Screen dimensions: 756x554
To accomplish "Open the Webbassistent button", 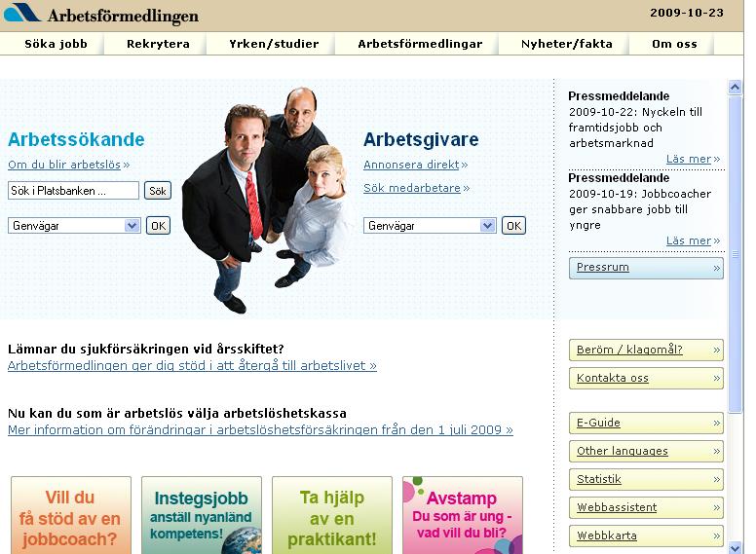I will 646,508.
